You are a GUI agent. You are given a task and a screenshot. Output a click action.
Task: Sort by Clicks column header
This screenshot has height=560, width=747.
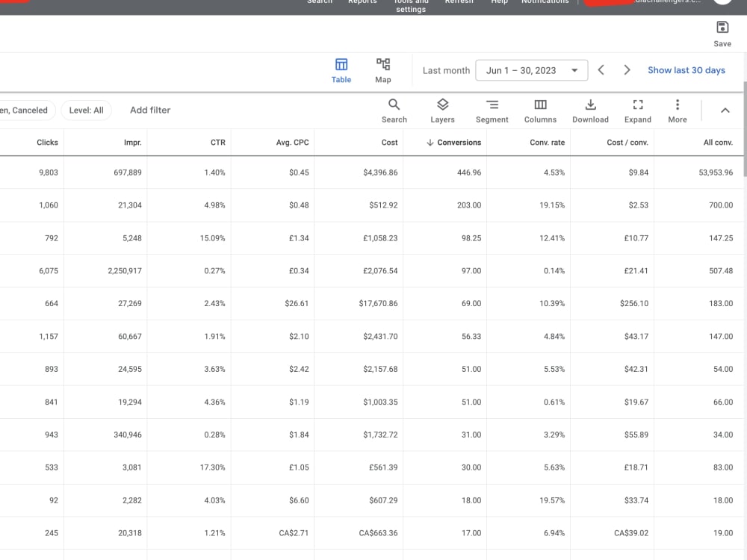pyautogui.click(x=47, y=143)
